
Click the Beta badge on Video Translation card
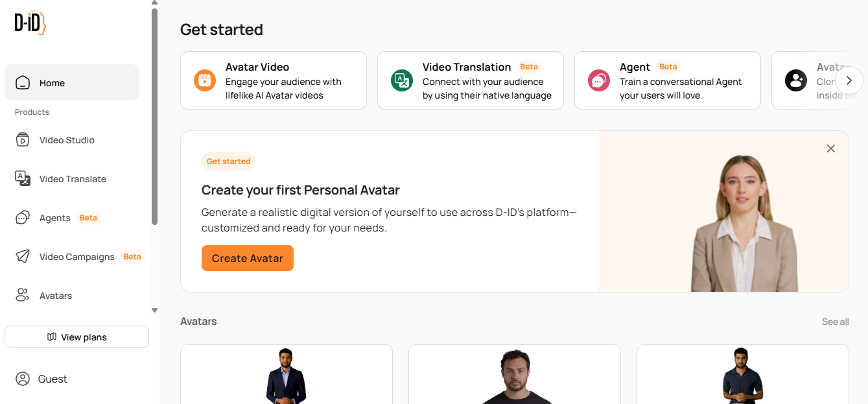click(529, 67)
